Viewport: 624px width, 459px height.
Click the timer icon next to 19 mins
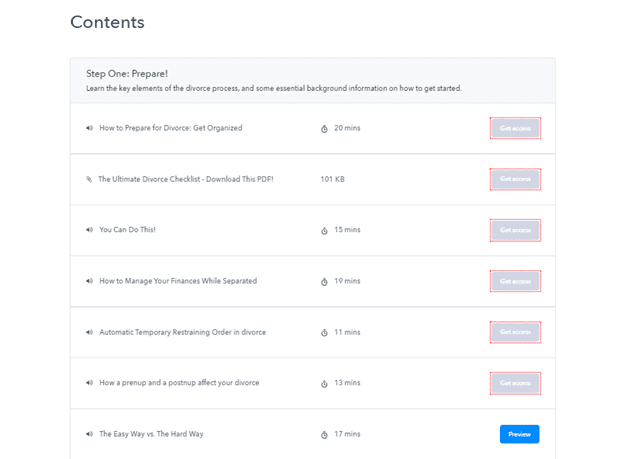[324, 281]
